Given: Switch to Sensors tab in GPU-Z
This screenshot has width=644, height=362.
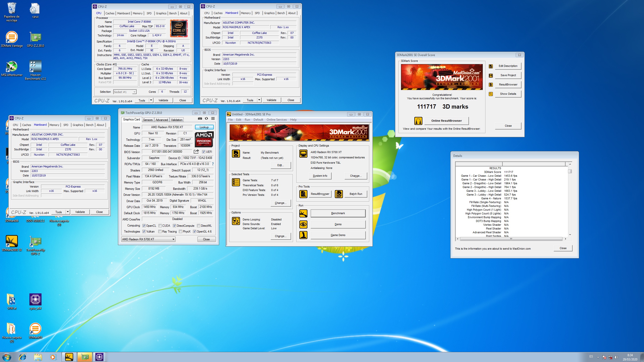Looking at the screenshot, I should point(148,120).
